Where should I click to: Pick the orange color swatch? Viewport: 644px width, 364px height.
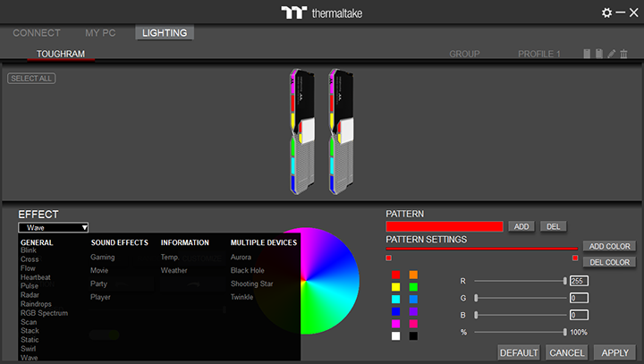[x=413, y=275]
